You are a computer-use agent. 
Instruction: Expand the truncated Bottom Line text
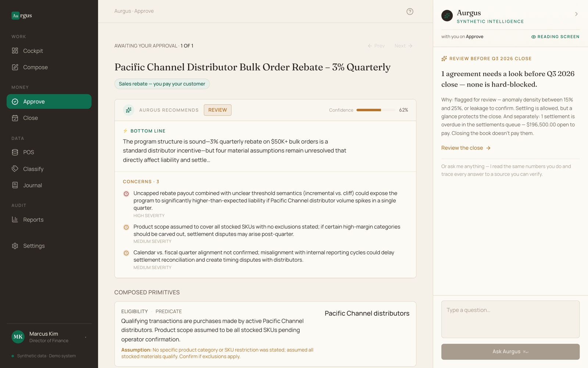166,160
